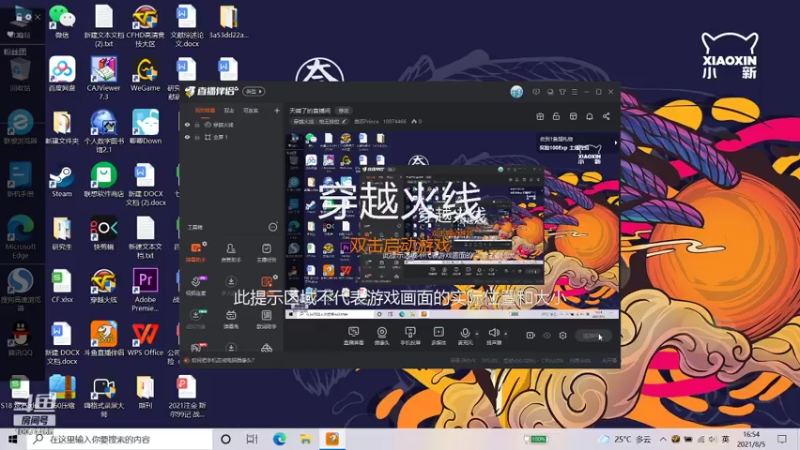Open toolbox more options circle icon
The image size is (800, 450).
[x=273, y=227]
